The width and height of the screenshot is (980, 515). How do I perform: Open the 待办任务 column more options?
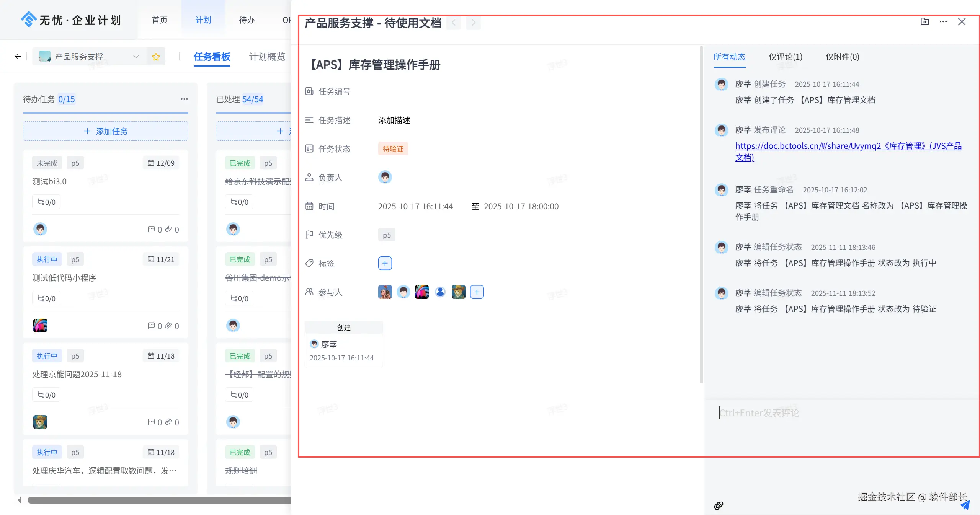[184, 99]
